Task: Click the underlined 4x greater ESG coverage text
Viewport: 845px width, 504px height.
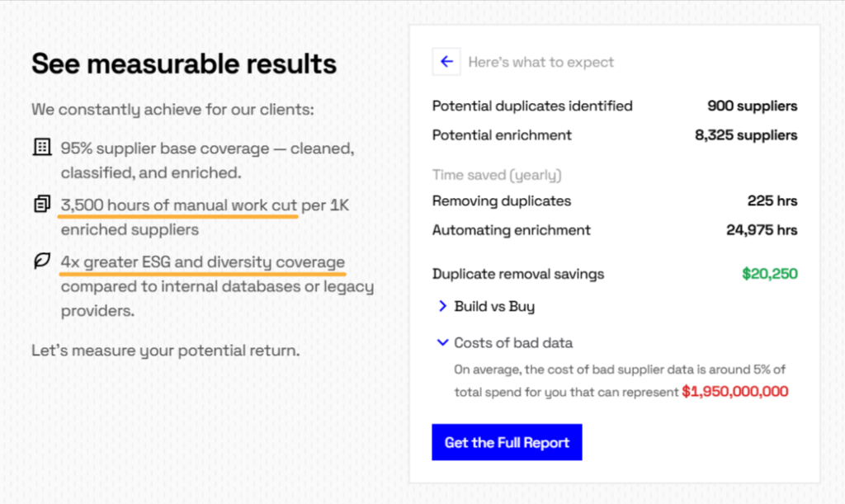Action: point(203,262)
